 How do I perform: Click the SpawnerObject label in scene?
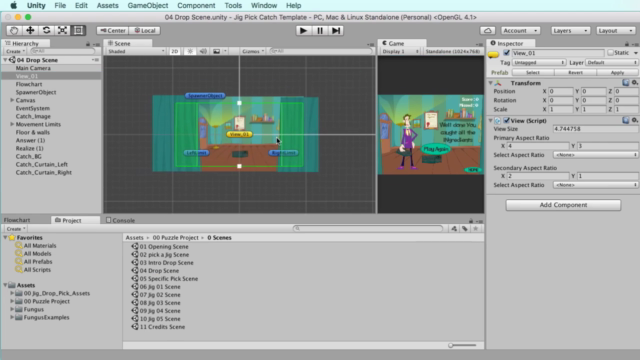tap(205, 96)
